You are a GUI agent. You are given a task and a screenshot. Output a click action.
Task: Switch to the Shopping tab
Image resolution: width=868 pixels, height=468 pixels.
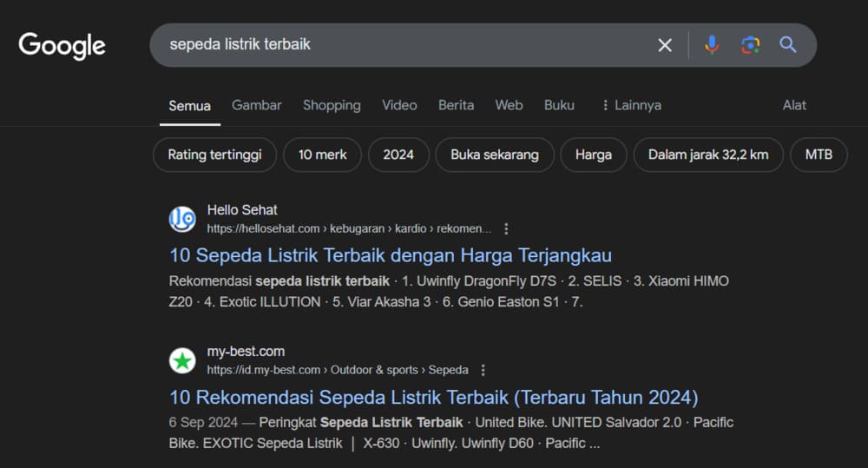pyautogui.click(x=332, y=105)
